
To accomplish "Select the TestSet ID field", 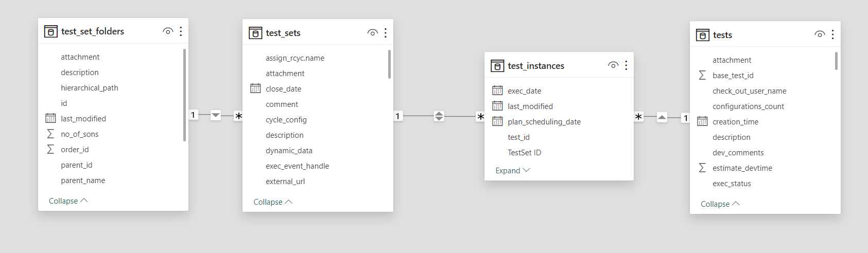I will [x=524, y=153].
